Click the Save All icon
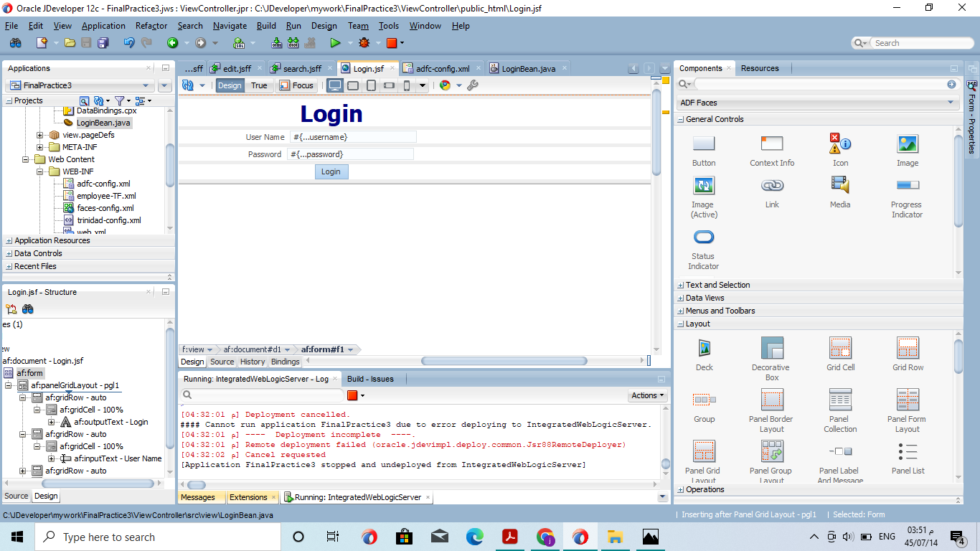 pos(103,43)
